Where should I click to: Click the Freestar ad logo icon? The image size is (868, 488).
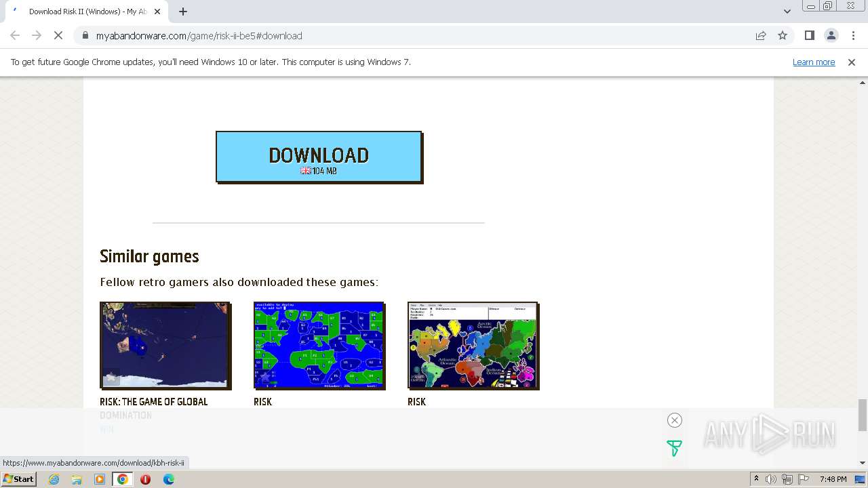coord(674,448)
